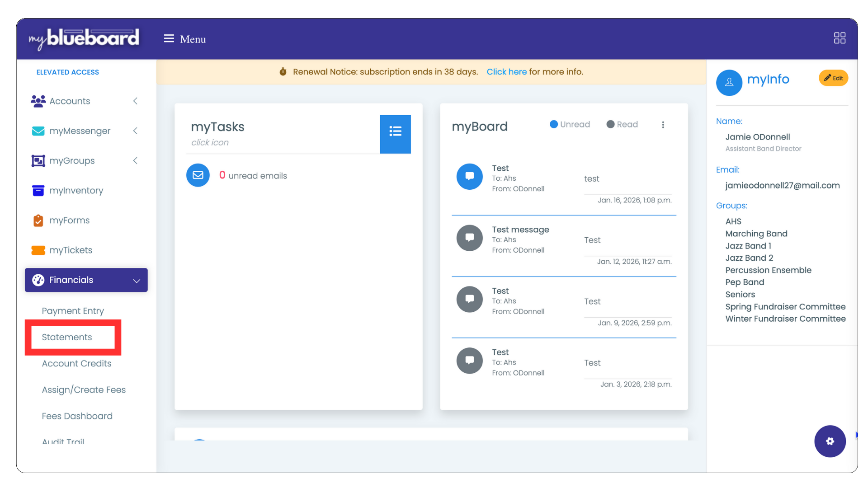Open the unread emails envelope icon

pos(198,175)
